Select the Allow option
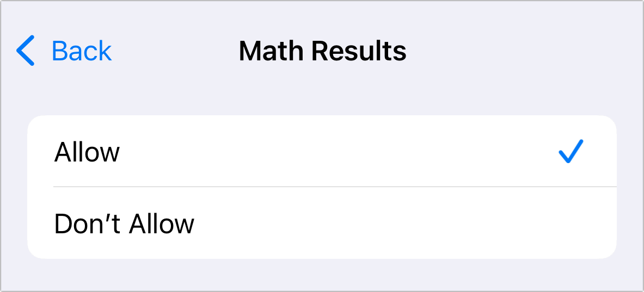 (x=87, y=152)
